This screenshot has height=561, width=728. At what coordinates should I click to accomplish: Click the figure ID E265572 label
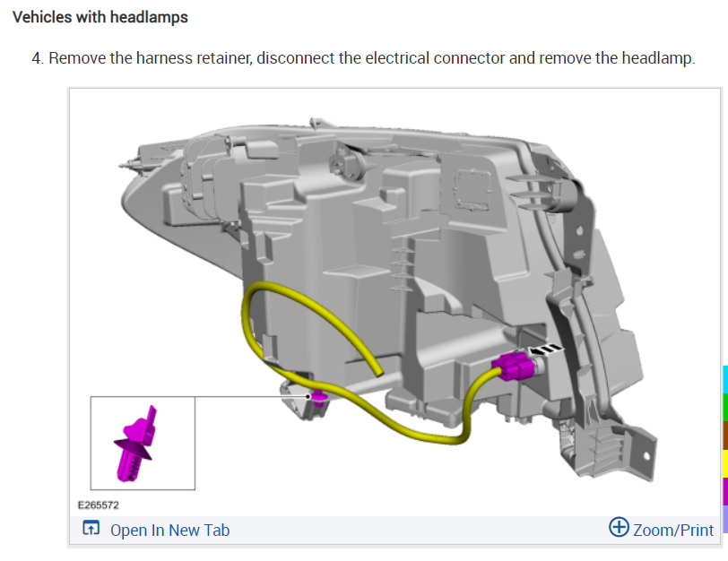pos(99,505)
